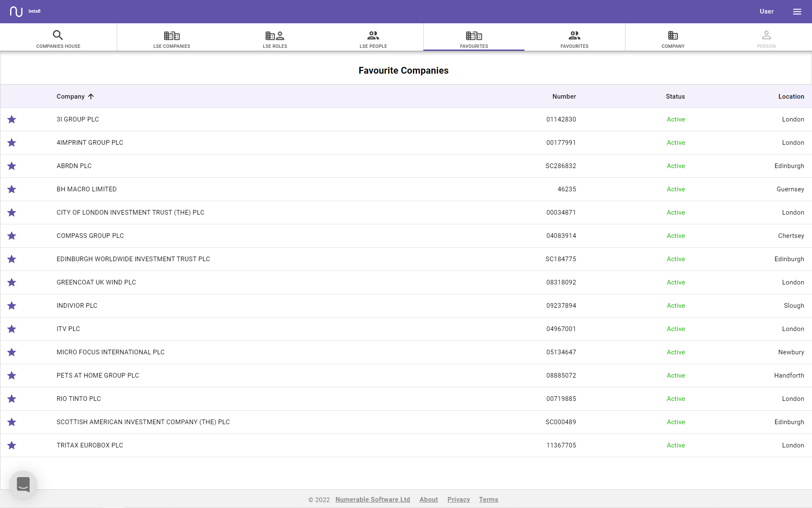The width and height of the screenshot is (812, 508).
Task: Click company number SC286832
Action: 561,166
